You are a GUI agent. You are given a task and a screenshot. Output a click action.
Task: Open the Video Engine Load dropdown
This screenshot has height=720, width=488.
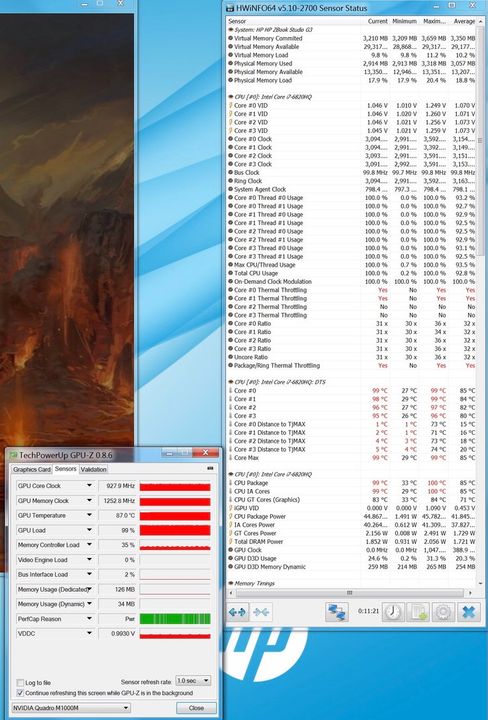click(90, 560)
